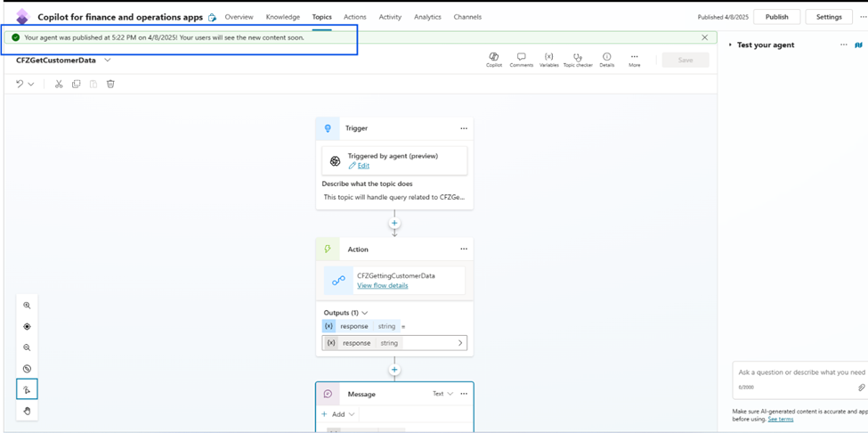This screenshot has height=433, width=868.
Task: Open the Message Text type dropdown
Action: (442, 394)
